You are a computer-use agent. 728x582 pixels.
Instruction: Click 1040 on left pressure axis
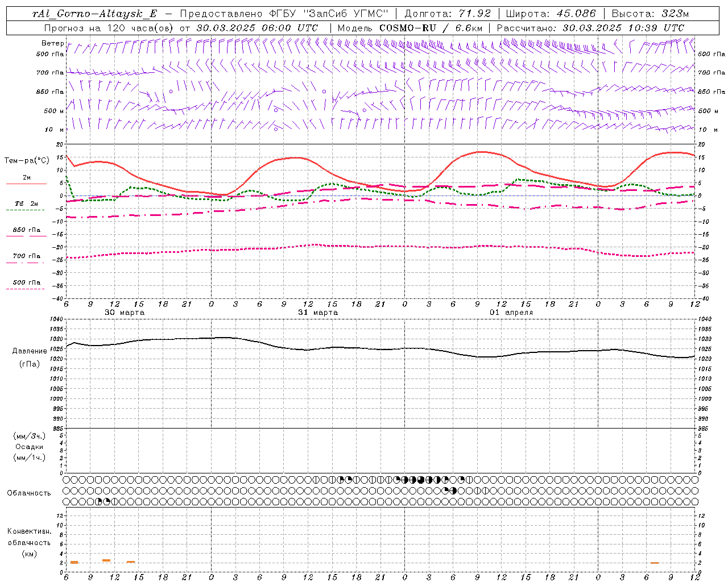pos(56,319)
